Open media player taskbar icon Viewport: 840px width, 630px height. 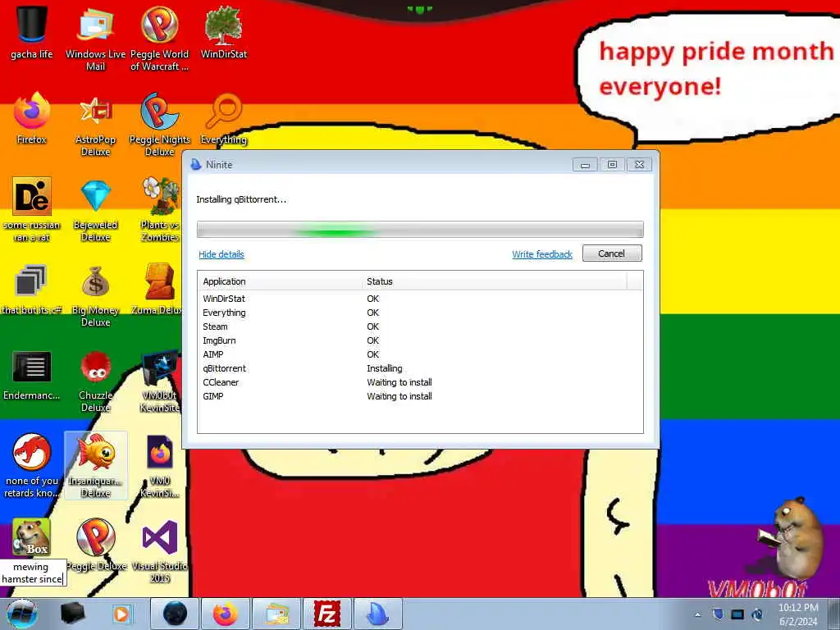tap(122, 614)
